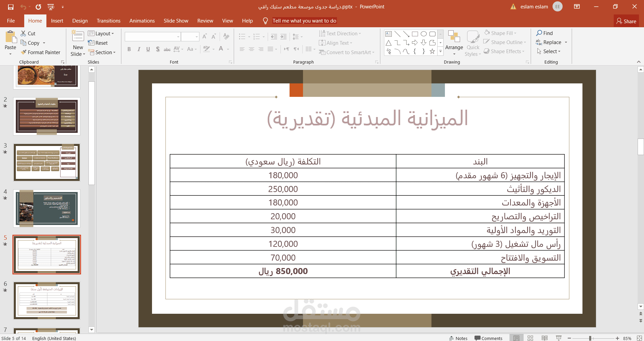Click Notes in status bar
The height and width of the screenshot is (341, 644).
point(458,338)
